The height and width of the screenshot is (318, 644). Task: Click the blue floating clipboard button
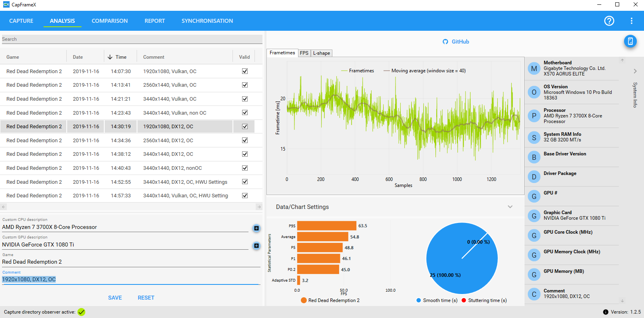(x=630, y=41)
